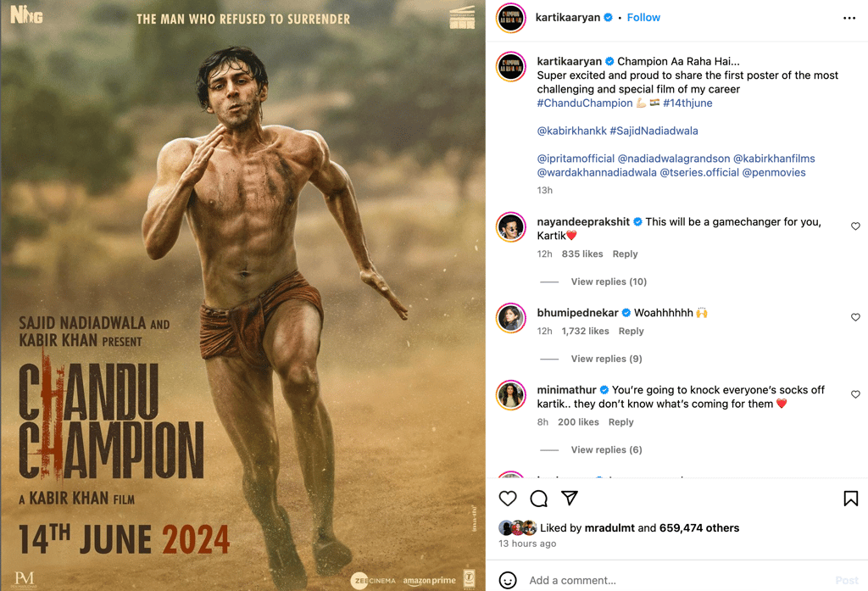Open kartikaaryan's header profile avatar
Image resolution: width=868 pixels, height=591 pixels.
[510, 18]
